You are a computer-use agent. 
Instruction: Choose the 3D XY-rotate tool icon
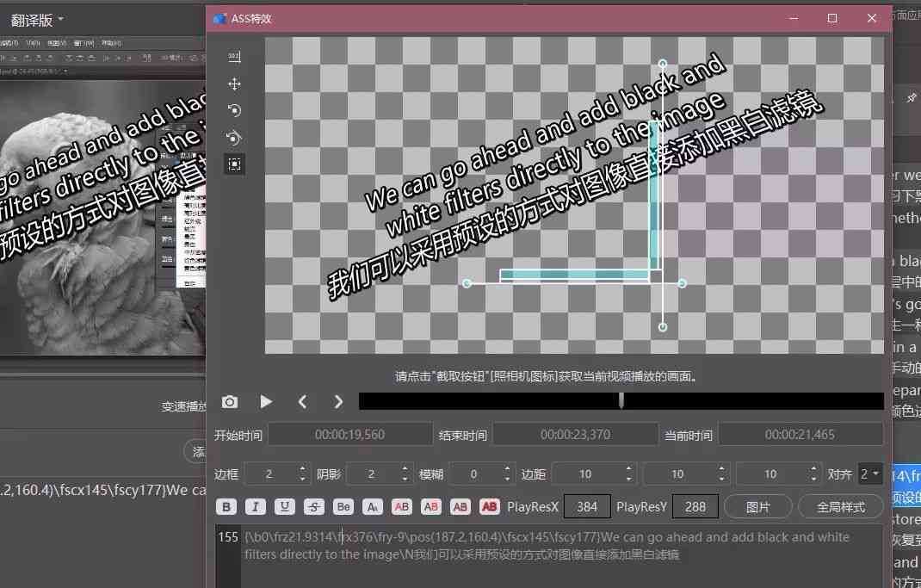coord(234,138)
